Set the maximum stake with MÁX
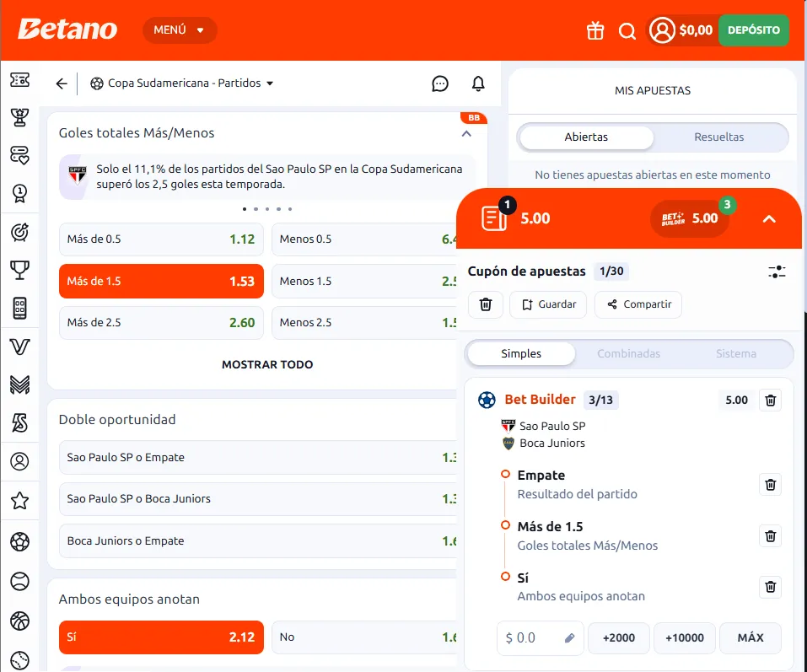This screenshot has height=672, width=807. coord(751,638)
